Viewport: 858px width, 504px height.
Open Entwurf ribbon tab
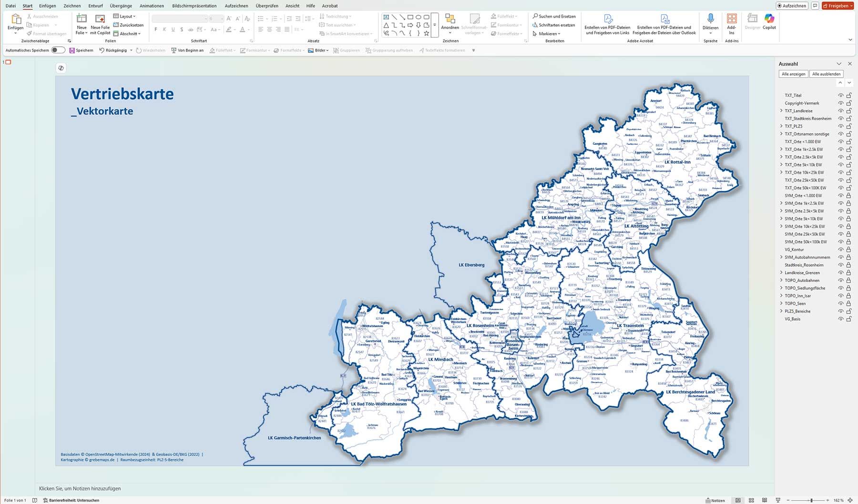click(x=95, y=6)
